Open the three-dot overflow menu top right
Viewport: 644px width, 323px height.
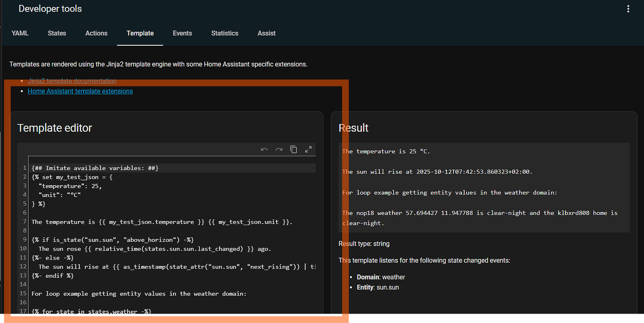click(x=628, y=8)
